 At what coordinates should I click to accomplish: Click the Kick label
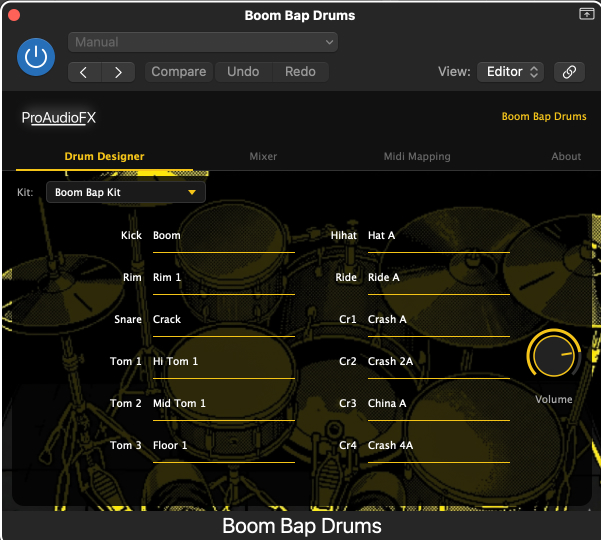click(131, 235)
